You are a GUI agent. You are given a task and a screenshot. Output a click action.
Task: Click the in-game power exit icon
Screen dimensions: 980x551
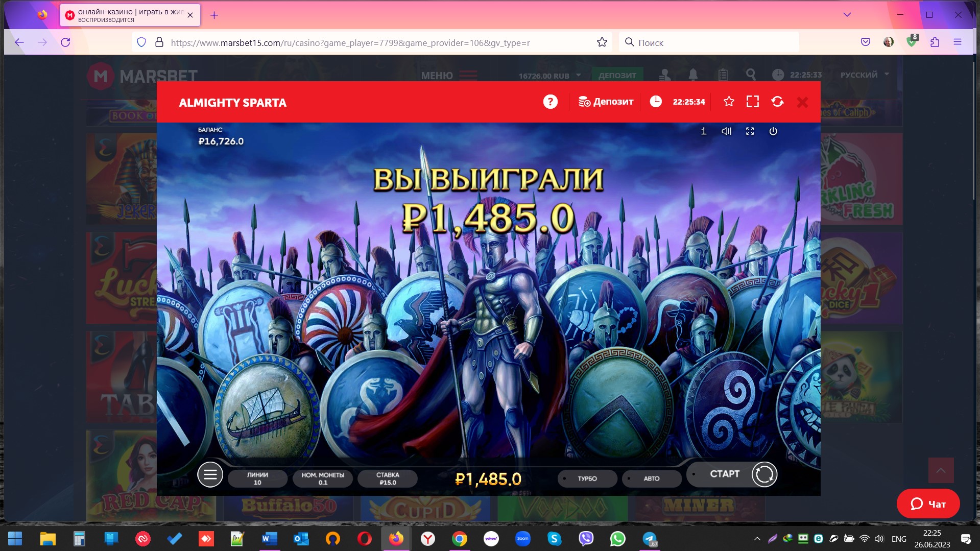coord(773,131)
